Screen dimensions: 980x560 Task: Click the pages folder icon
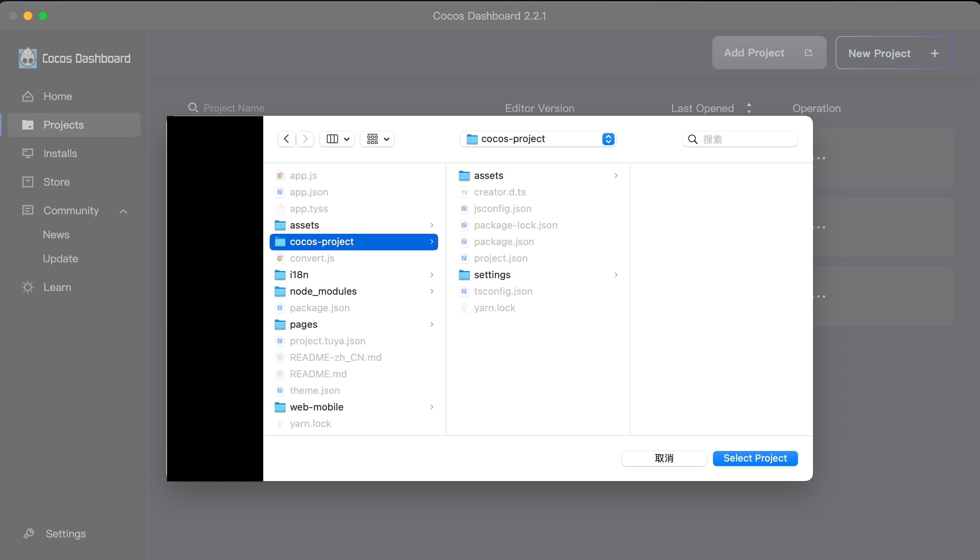[280, 324]
